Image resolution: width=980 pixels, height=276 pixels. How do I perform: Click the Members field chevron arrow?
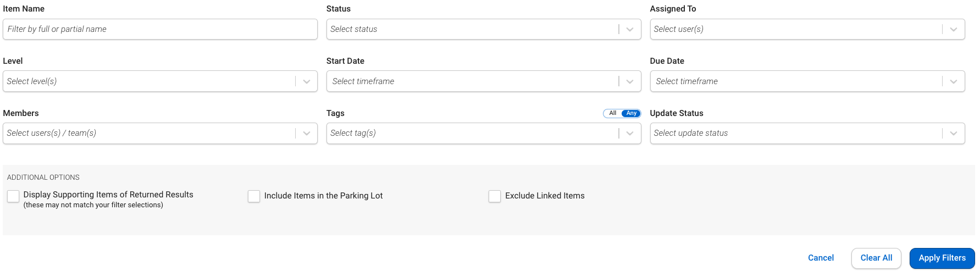[307, 133]
